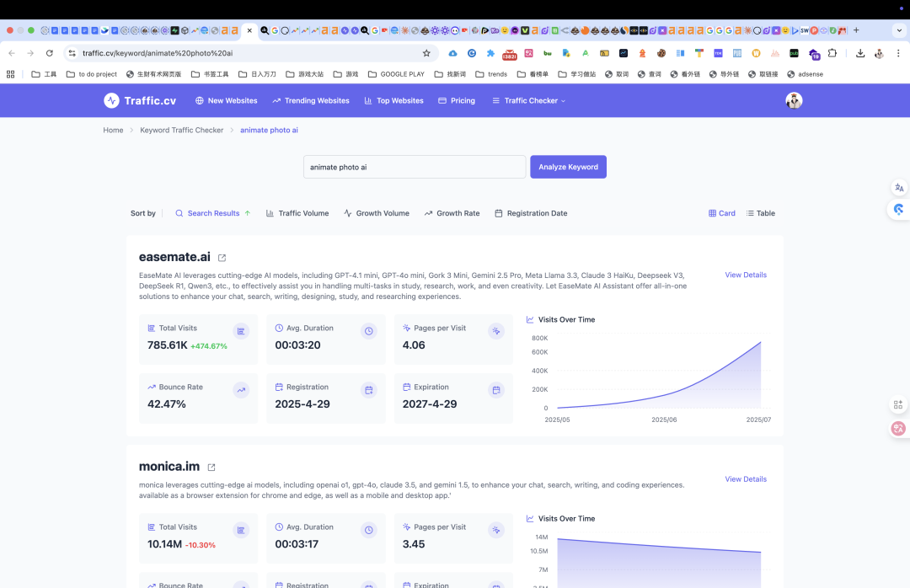Click the Total Visits icon in easemate.ai card

pyautogui.click(x=241, y=331)
